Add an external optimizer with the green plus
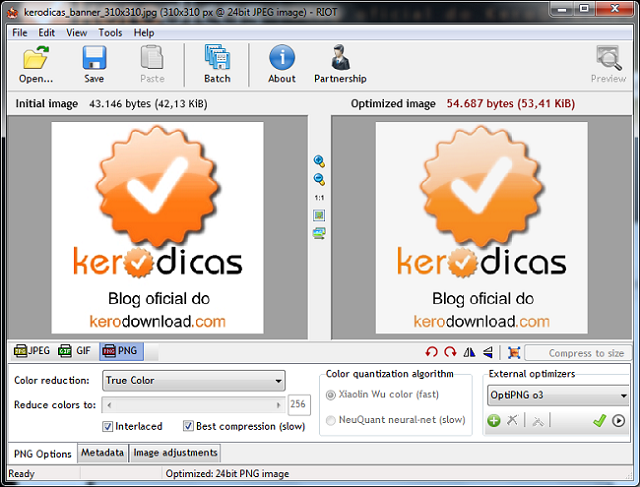This screenshot has height=487, width=640. coord(494,420)
